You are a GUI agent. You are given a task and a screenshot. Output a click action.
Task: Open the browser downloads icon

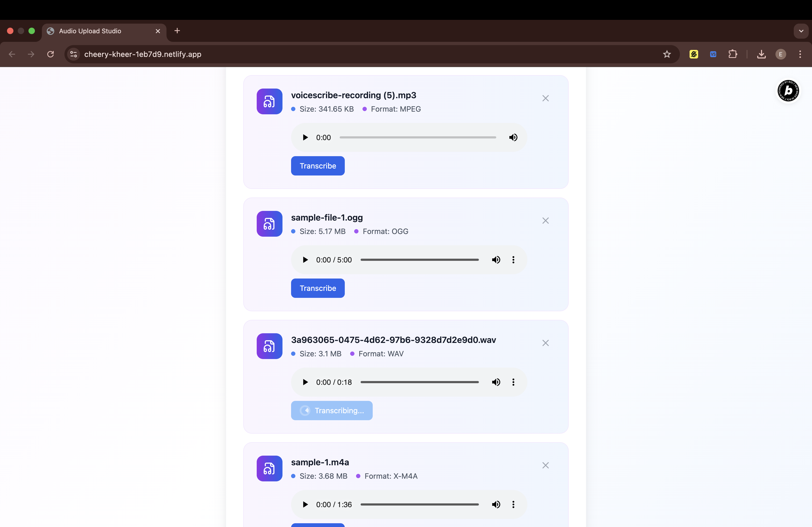tap(761, 54)
